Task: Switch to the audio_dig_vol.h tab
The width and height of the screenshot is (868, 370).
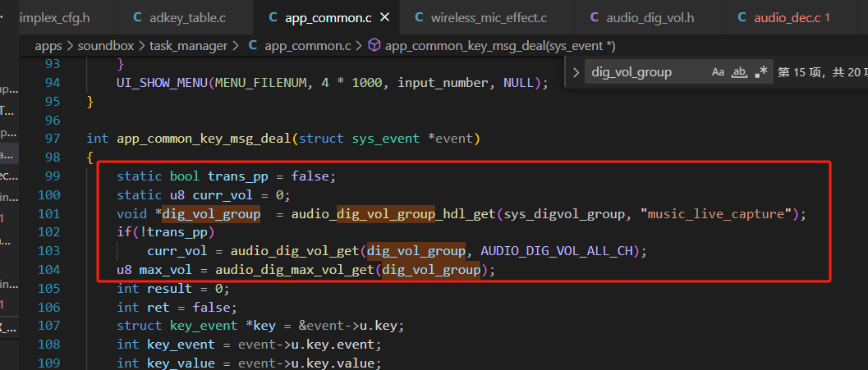Action: point(648,18)
